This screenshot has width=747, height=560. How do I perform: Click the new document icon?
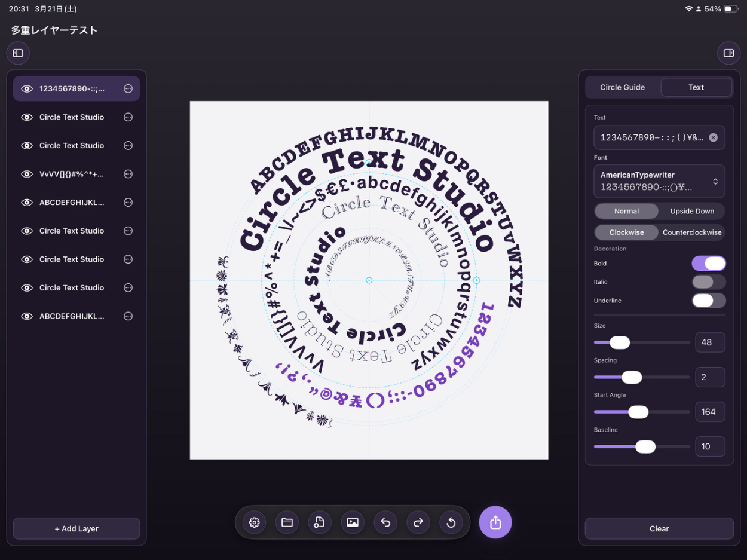click(319, 522)
